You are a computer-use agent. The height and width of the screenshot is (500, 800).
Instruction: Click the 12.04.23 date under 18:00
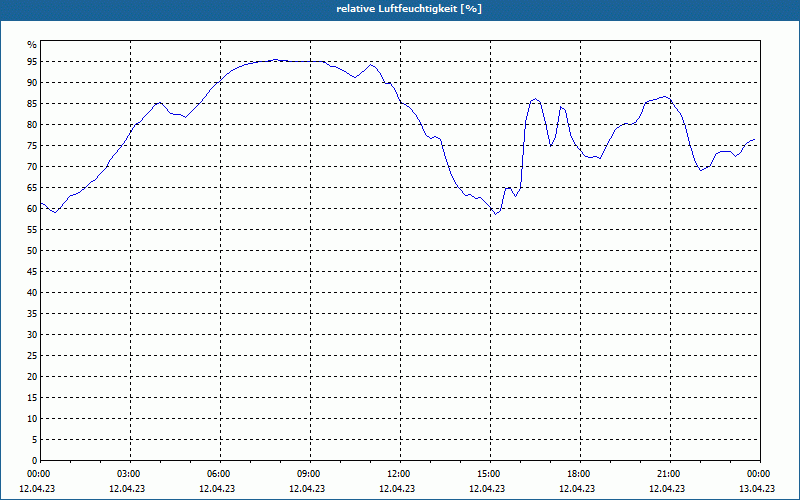(x=577, y=489)
